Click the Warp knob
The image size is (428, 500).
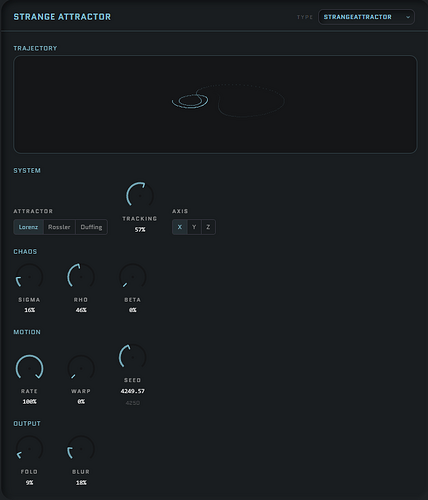[x=81, y=368]
